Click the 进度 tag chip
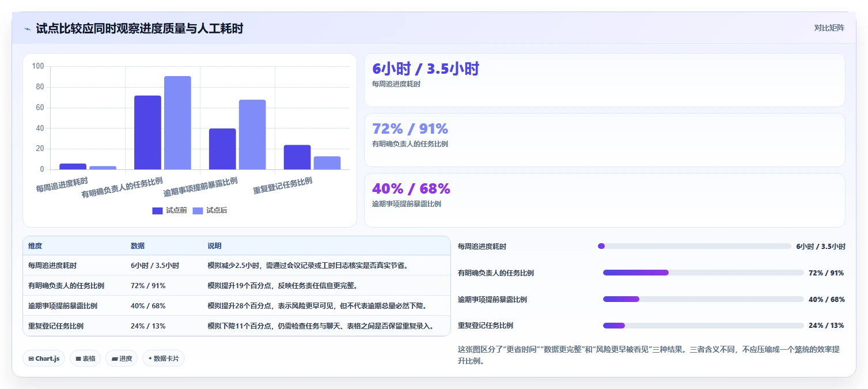The height and width of the screenshot is (389, 868). click(x=122, y=358)
